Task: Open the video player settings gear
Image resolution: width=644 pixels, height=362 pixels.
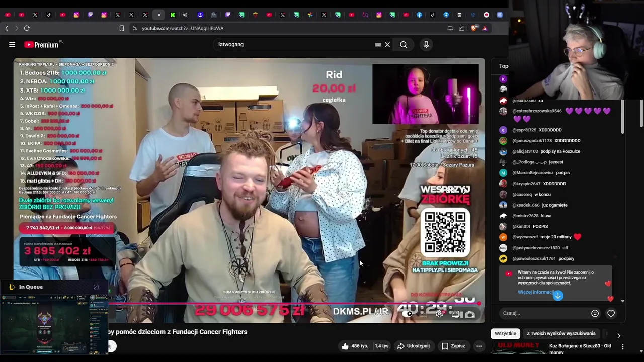Action: (439, 314)
